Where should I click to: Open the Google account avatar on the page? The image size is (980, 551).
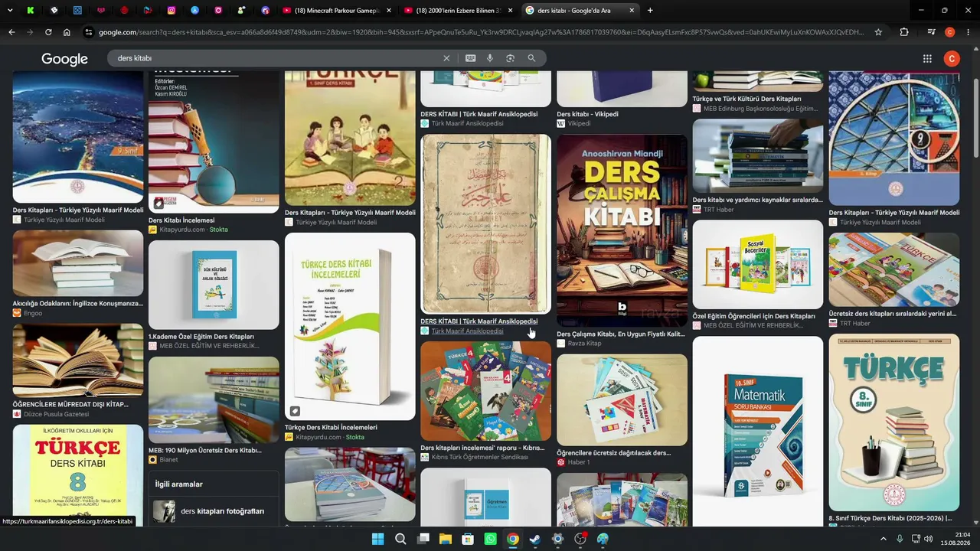(952, 59)
